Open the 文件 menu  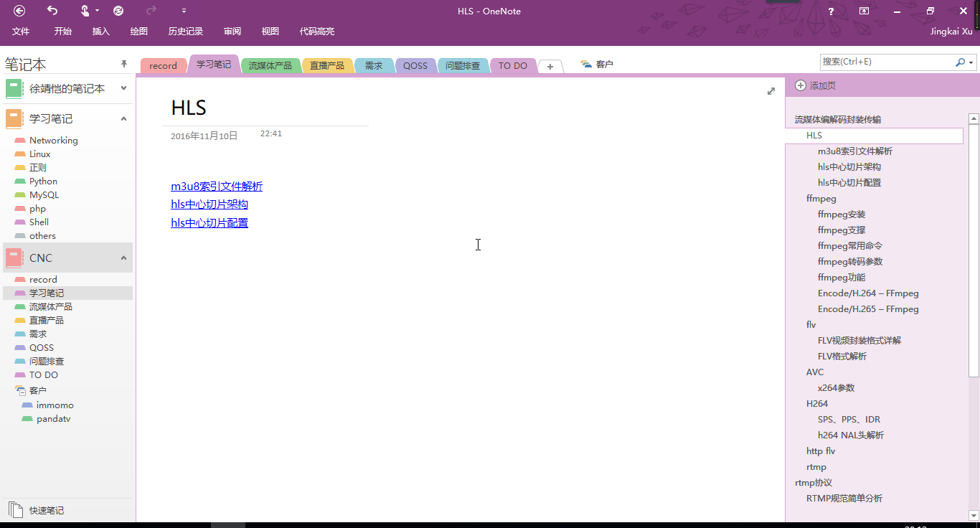[x=21, y=32]
